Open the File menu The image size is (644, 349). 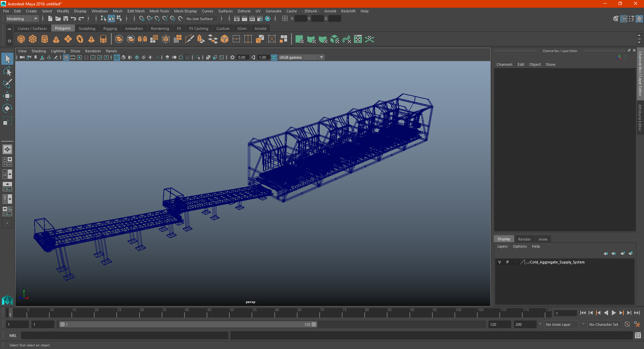click(6, 11)
